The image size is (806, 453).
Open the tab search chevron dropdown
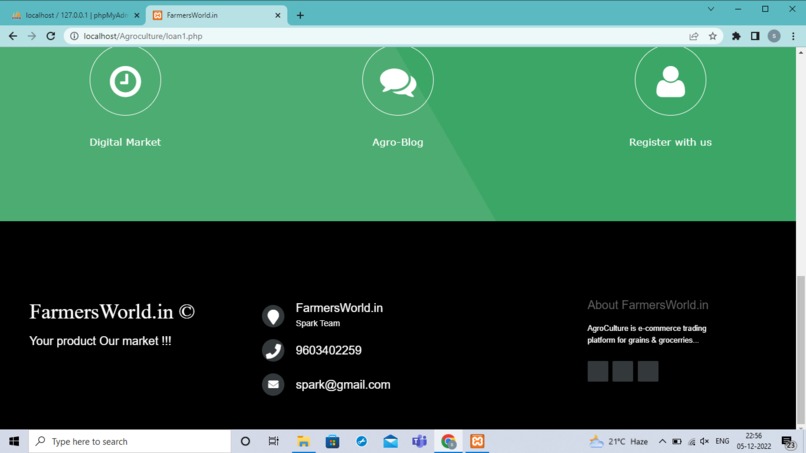(x=711, y=9)
